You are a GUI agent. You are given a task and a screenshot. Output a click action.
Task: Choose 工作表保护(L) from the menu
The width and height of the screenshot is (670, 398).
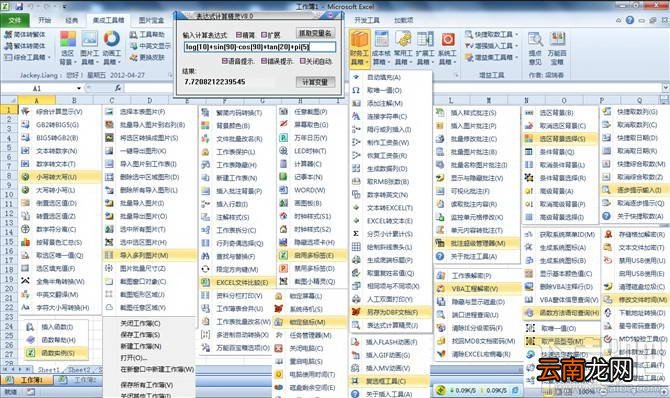click(x=236, y=152)
